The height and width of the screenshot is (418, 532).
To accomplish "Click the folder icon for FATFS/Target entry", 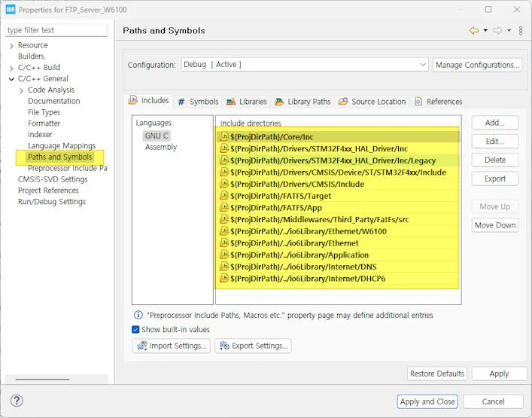I will point(224,196).
